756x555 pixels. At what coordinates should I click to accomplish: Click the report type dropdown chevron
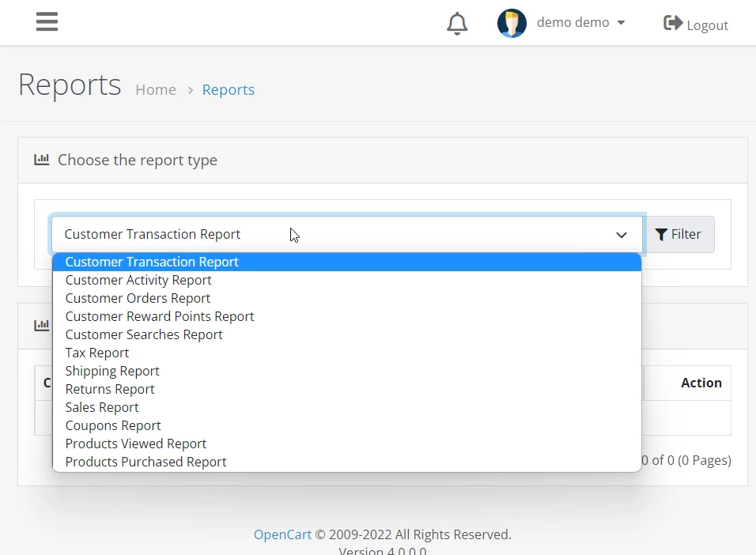pyautogui.click(x=622, y=235)
